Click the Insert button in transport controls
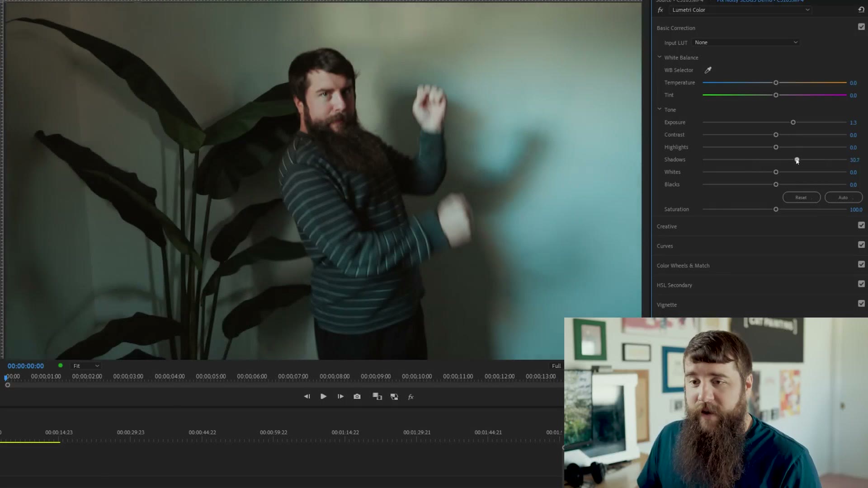Screen dimensions: 868x488 click(x=377, y=396)
